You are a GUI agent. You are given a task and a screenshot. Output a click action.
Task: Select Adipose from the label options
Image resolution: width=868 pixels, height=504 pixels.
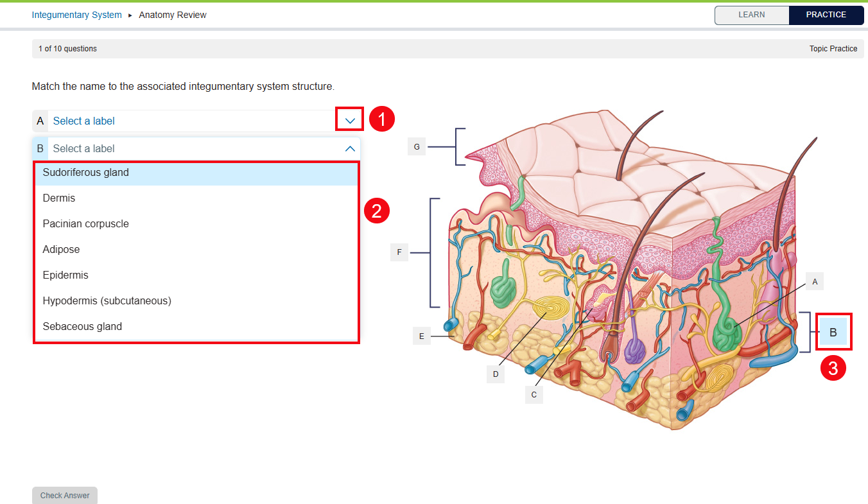pyautogui.click(x=61, y=249)
